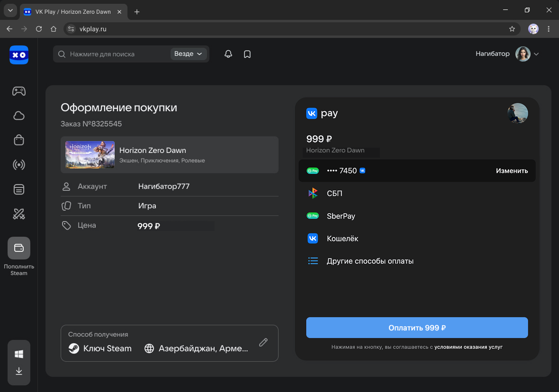The height and width of the screenshot is (392, 559).
Task: Open the games gamepad sidebar icon
Action: (x=19, y=91)
